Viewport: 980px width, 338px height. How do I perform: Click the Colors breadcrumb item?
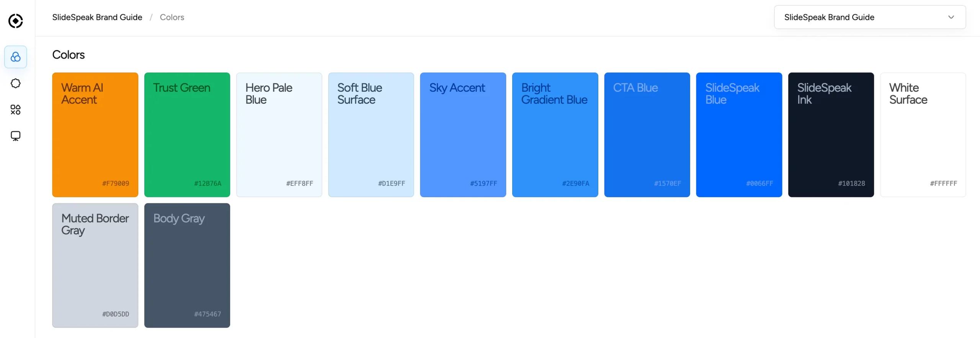pos(172,17)
